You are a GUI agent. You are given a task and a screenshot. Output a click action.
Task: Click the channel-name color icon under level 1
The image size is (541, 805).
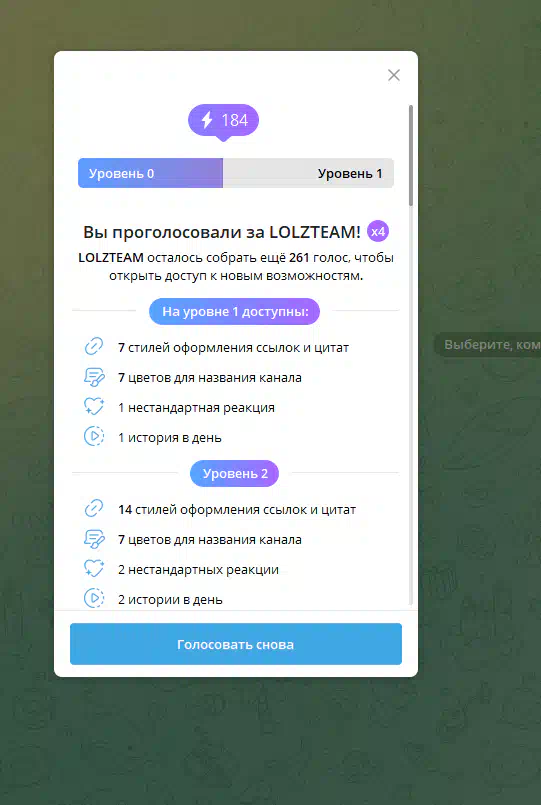pos(94,377)
